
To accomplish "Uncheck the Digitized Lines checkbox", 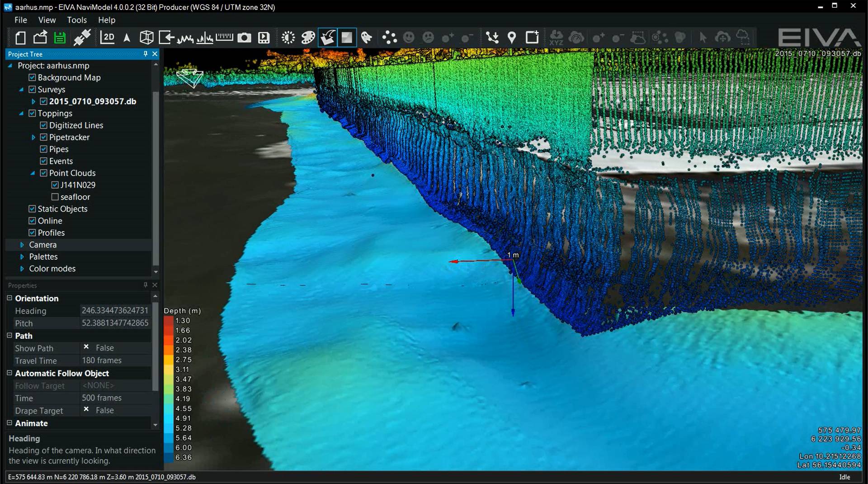I will coord(43,125).
